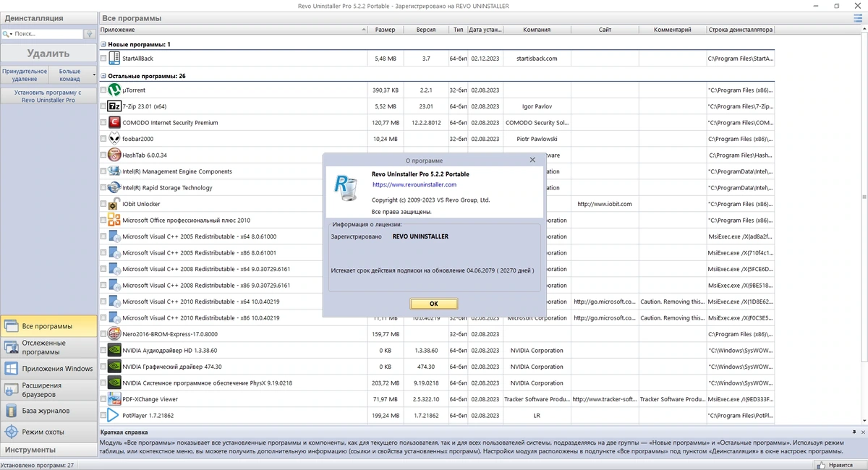868x470 pixels.
Task: Click OK in the About dialog
Action: (434, 304)
